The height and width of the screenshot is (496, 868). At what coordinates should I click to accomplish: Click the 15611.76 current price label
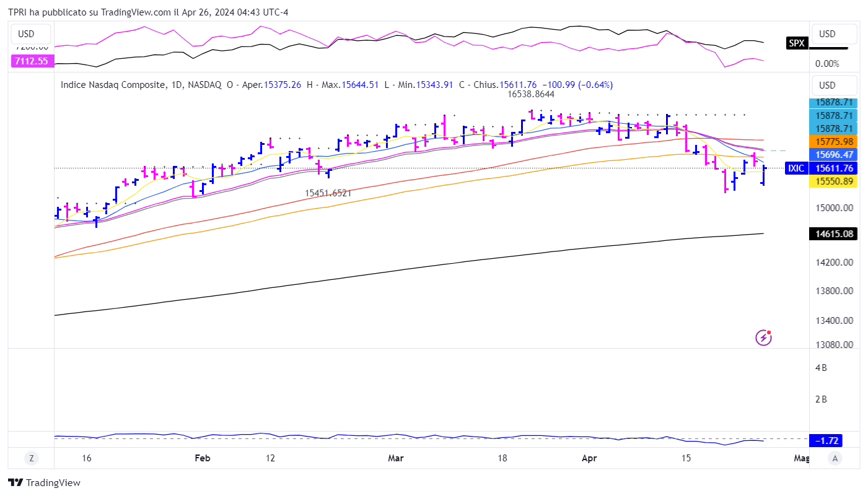click(x=834, y=168)
